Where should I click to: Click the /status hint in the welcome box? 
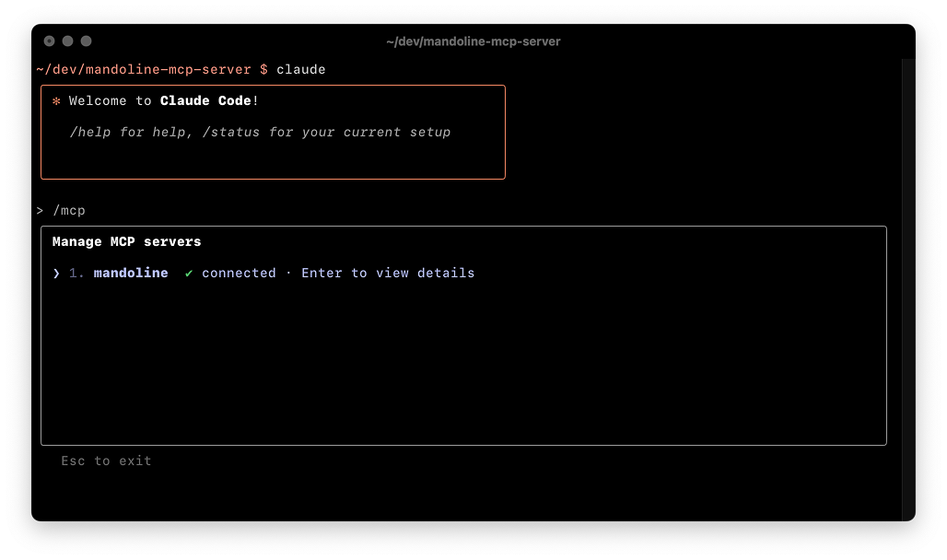click(x=236, y=132)
